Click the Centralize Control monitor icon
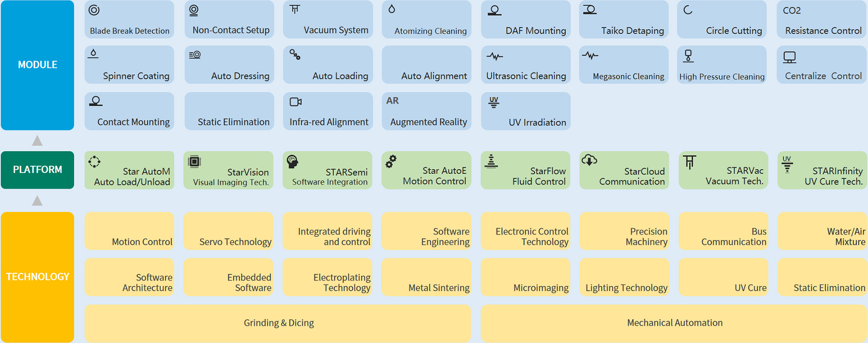The image size is (868, 343). coord(790,57)
